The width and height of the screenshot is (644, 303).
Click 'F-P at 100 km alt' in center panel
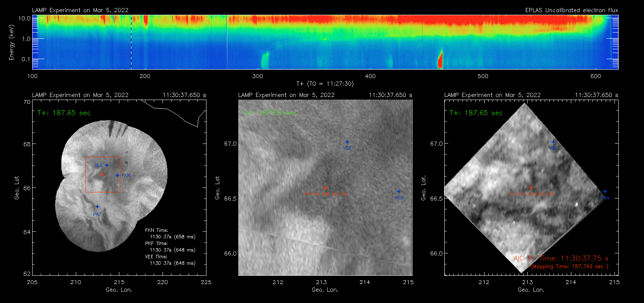pyautogui.click(x=325, y=194)
